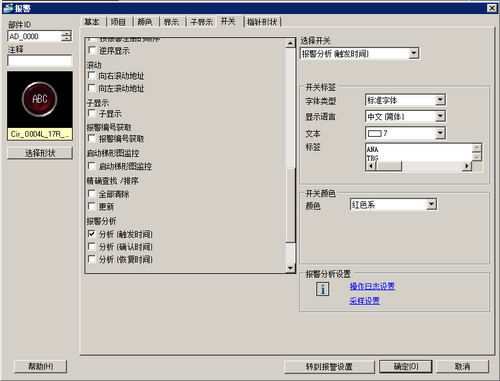Click the ABC red circle shape preview
The height and width of the screenshot is (381, 500).
(40, 99)
